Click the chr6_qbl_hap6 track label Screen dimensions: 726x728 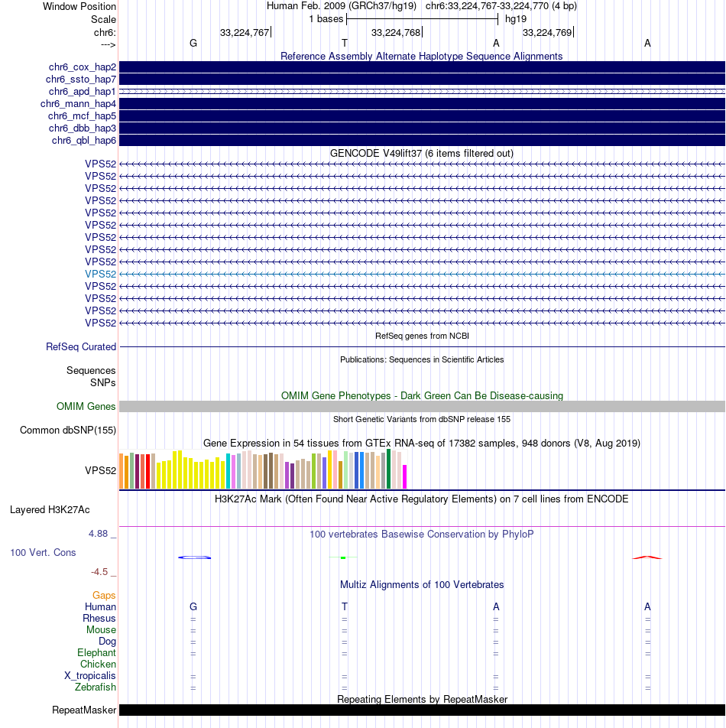tap(83, 140)
